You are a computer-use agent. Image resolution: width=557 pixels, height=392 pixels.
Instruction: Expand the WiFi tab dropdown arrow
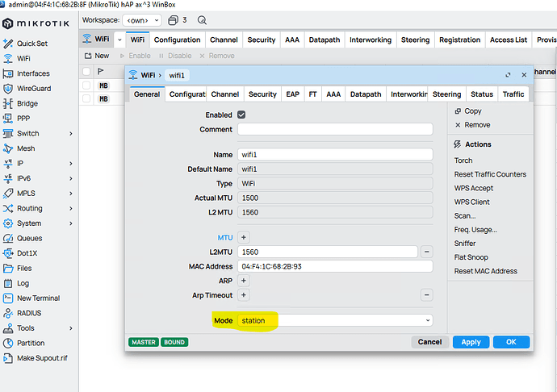(119, 40)
